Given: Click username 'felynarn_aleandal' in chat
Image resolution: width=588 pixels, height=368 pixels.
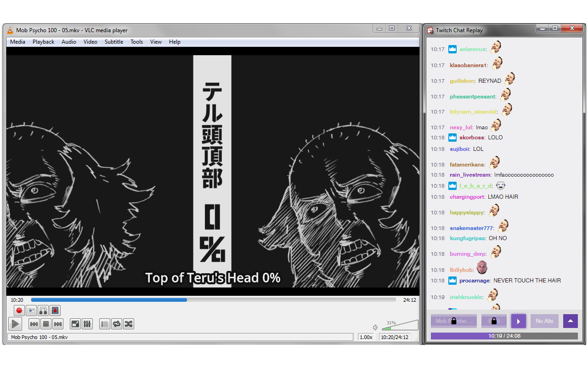Looking at the screenshot, I should (x=473, y=112).
